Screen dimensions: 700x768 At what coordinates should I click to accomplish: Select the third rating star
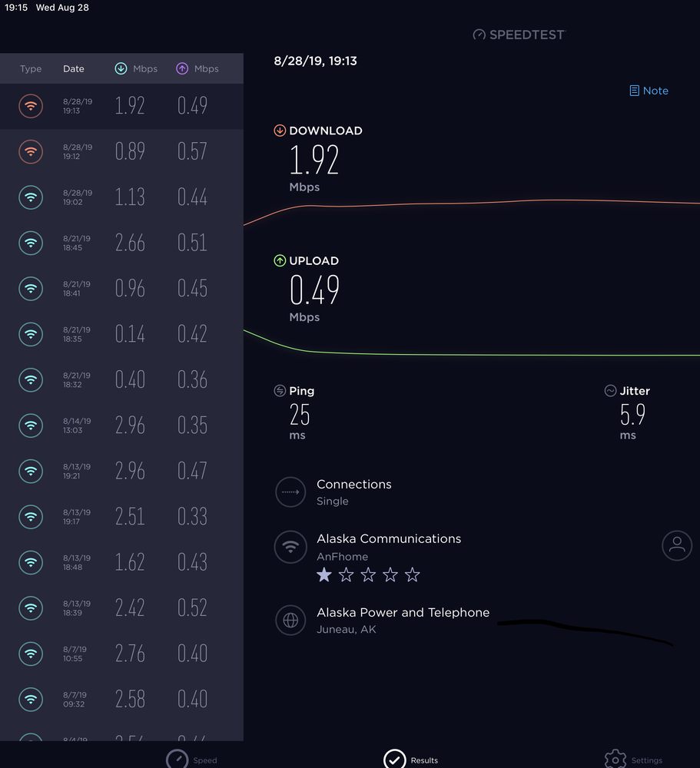click(x=368, y=574)
